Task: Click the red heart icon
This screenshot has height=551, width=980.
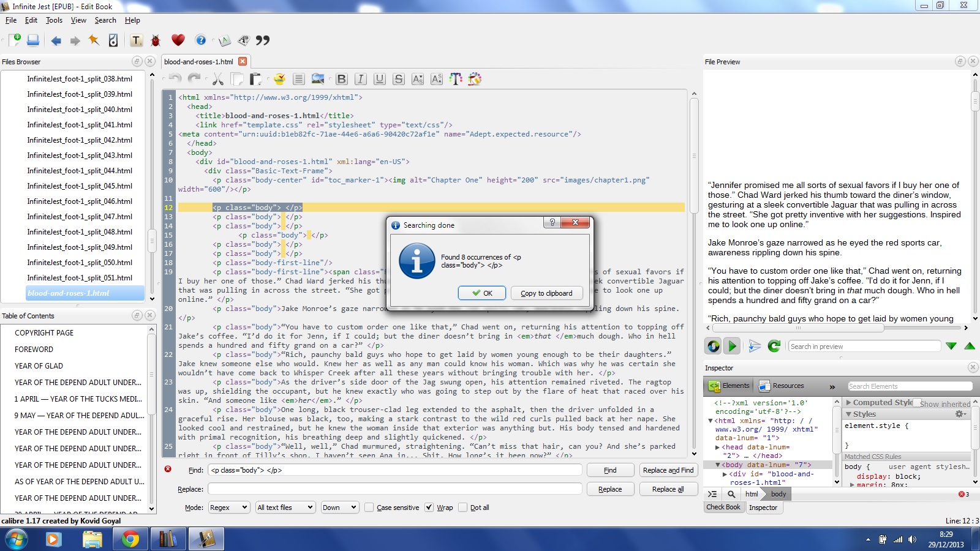Action: coord(178,40)
